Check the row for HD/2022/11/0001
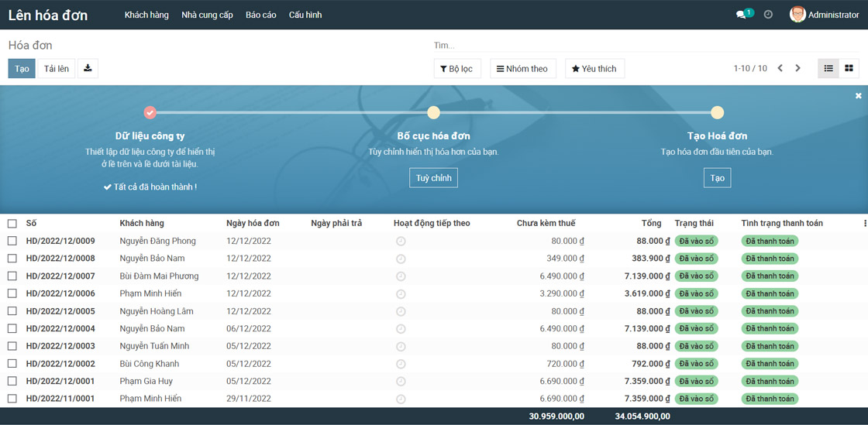Image resolution: width=868 pixels, height=425 pixels. (x=12, y=399)
